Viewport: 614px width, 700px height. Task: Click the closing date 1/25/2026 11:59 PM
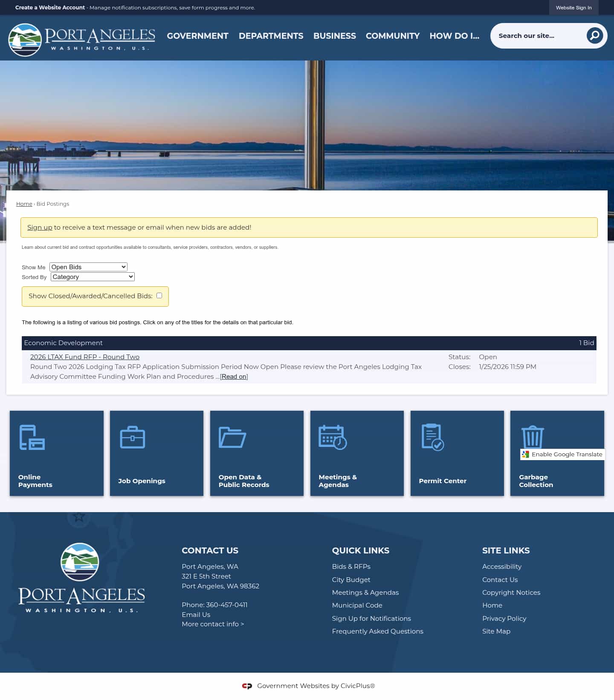pos(507,367)
